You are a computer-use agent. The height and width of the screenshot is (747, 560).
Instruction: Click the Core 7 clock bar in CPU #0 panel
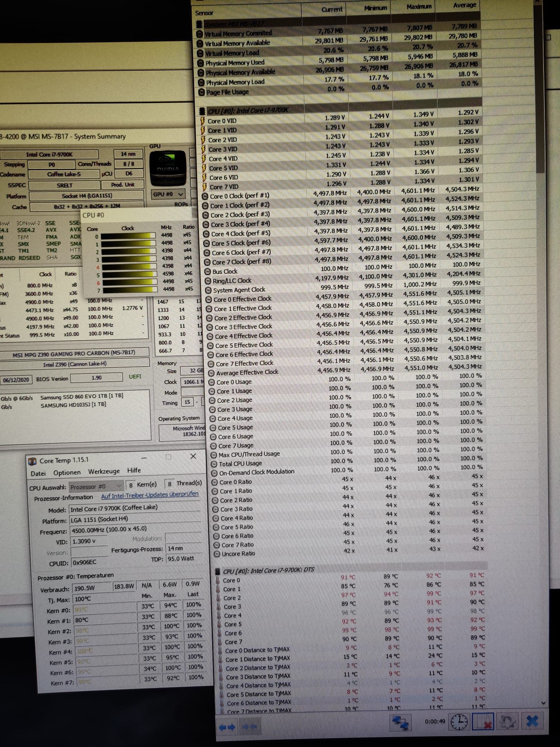tap(130, 290)
